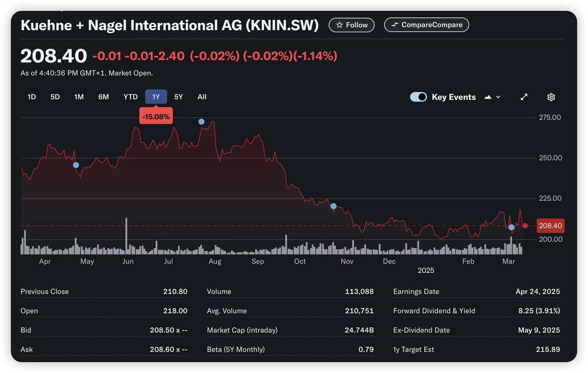588x373 pixels.
Task: Select the 5D time range
Action: [55, 97]
